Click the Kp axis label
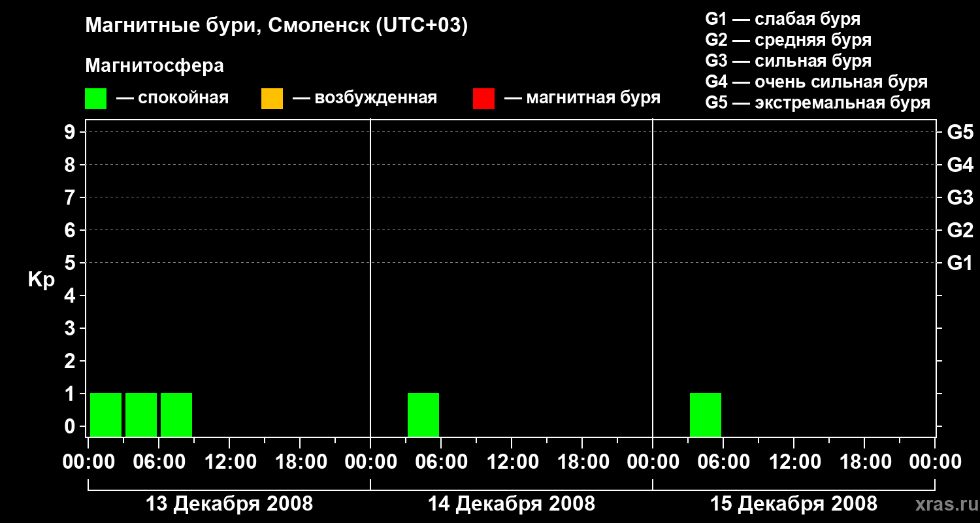 (x=41, y=280)
